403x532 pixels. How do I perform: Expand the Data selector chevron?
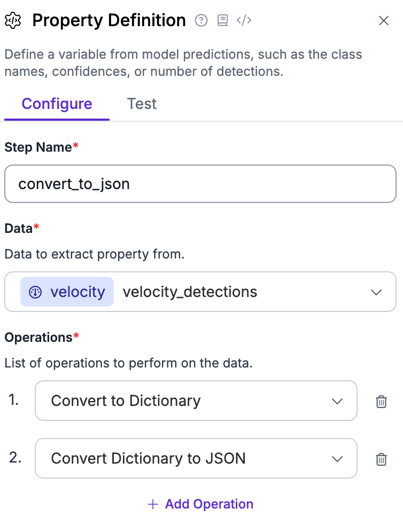coord(376,292)
